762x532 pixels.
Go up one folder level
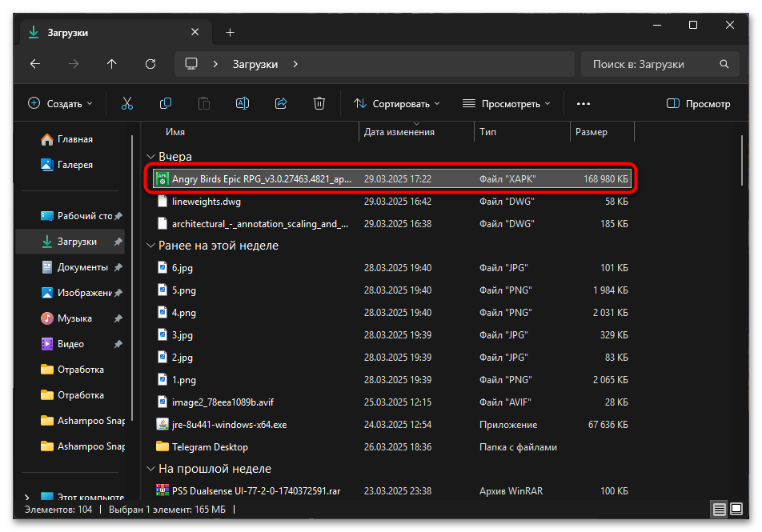pos(112,64)
